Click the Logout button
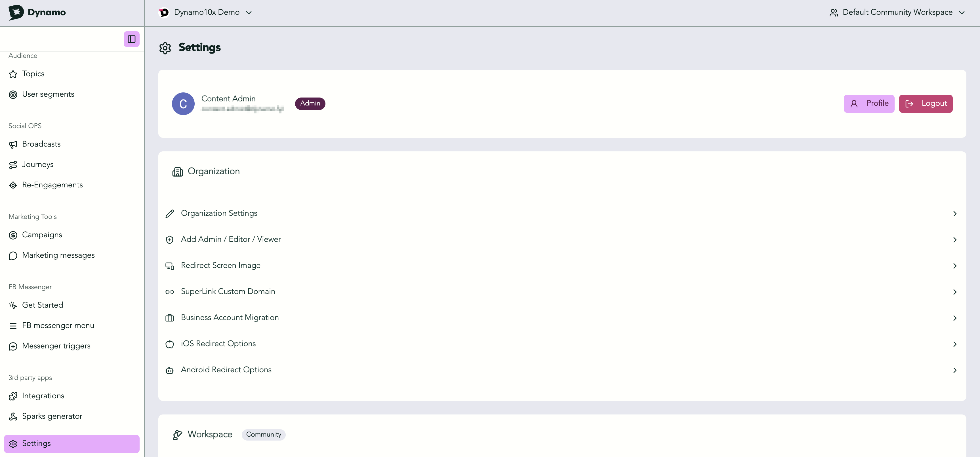 click(926, 103)
